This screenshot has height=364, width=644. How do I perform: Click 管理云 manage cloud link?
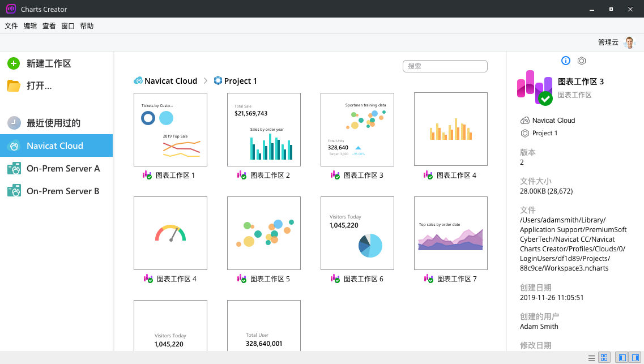pos(608,42)
